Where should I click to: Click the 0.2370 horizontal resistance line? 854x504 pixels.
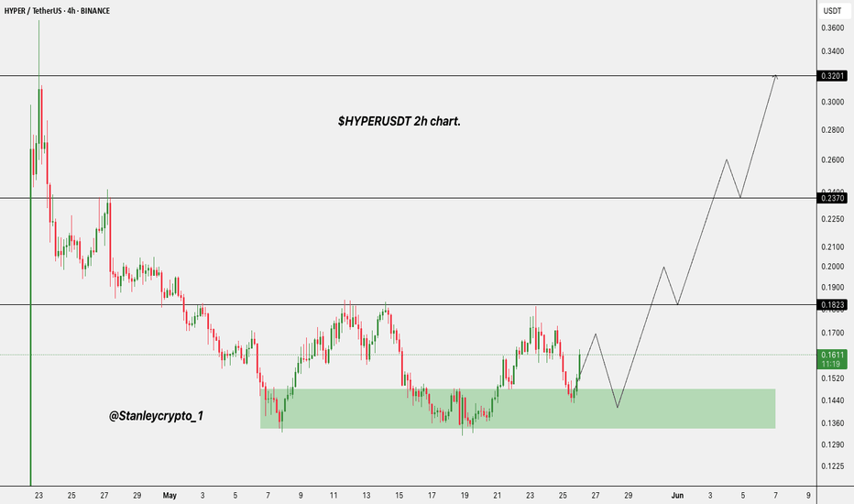point(409,198)
